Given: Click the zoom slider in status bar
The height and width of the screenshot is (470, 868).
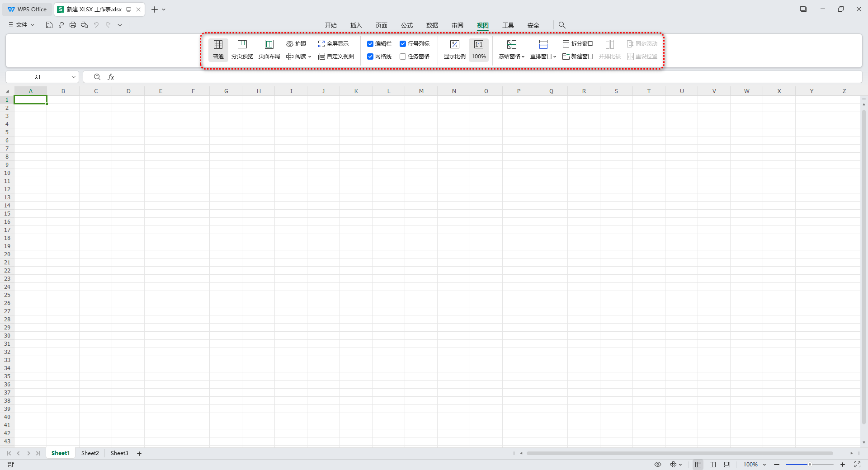Looking at the screenshot, I should [809, 465].
